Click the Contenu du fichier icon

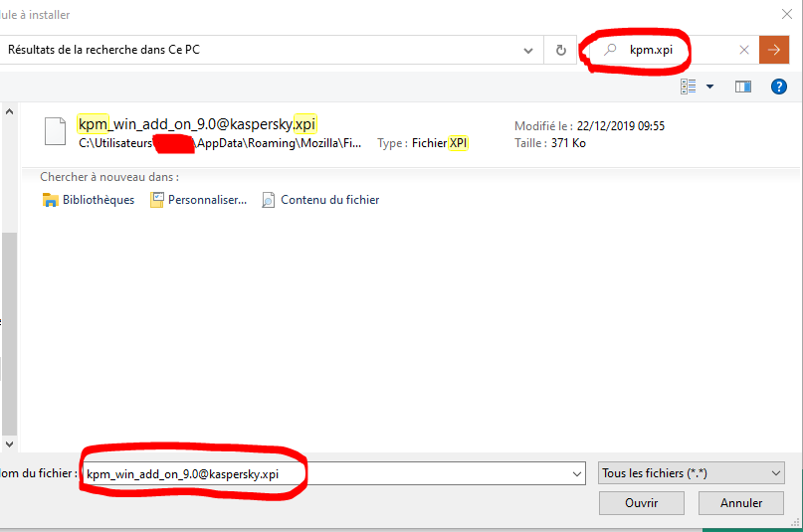pyautogui.click(x=269, y=200)
